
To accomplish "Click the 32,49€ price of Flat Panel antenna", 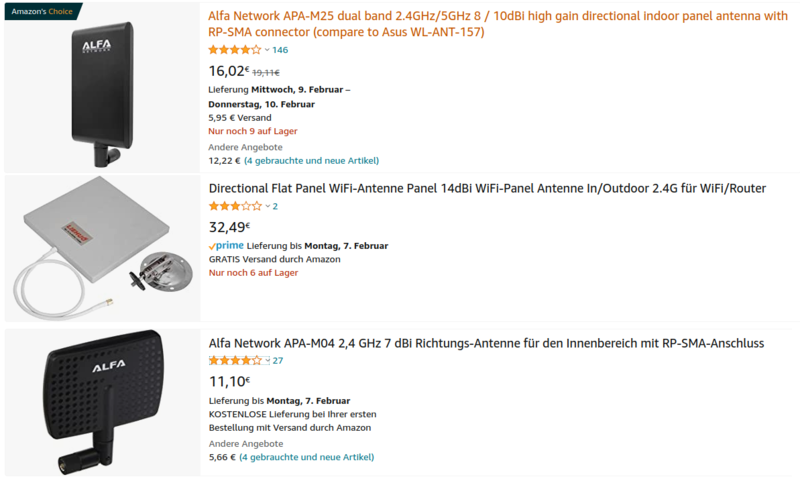I will coord(229,227).
